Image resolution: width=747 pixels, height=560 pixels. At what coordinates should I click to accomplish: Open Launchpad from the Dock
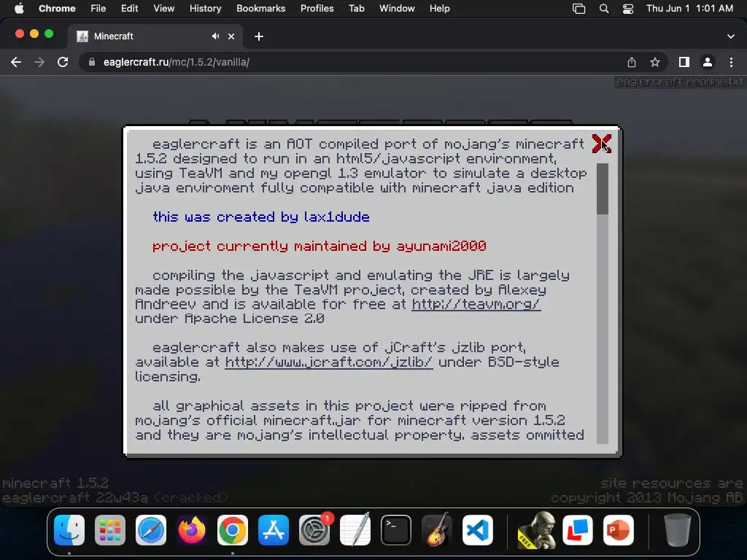(110, 530)
